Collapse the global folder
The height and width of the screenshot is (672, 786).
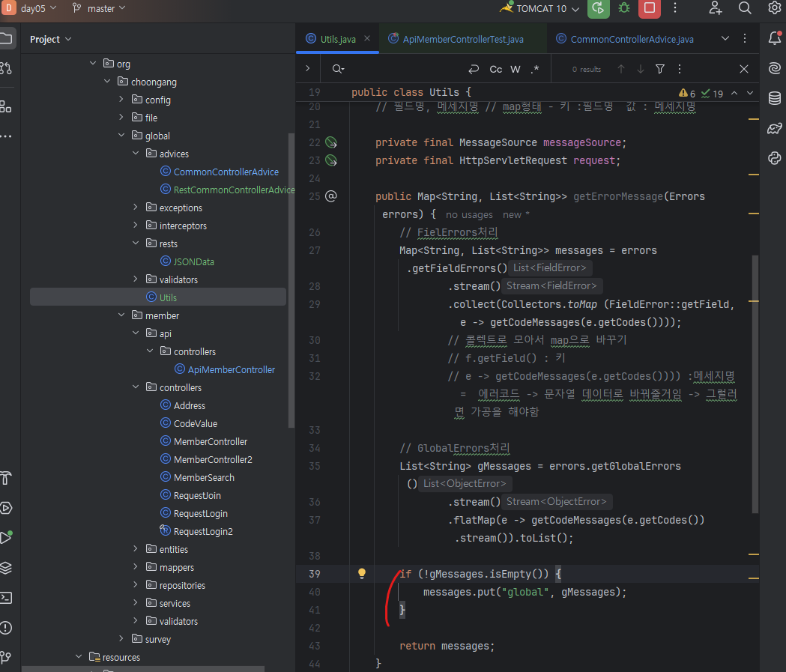click(x=121, y=136)
